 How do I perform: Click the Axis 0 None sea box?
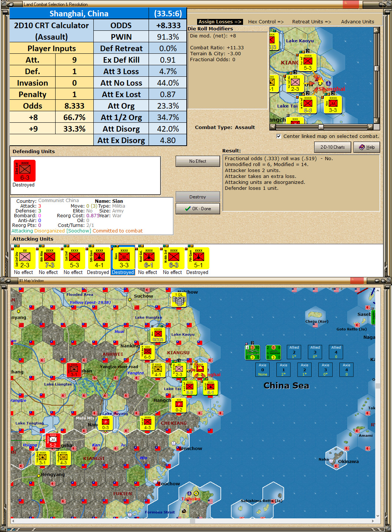click(x=263, y=370)
